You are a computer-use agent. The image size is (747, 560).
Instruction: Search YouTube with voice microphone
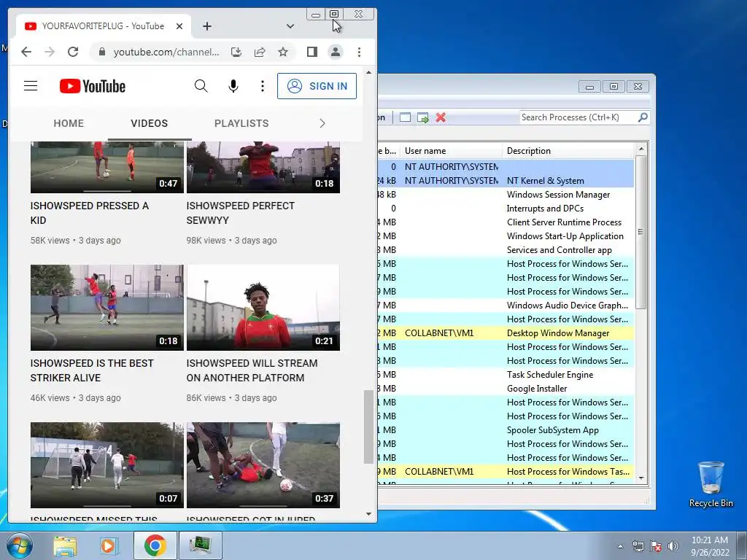tap(233, 86)
